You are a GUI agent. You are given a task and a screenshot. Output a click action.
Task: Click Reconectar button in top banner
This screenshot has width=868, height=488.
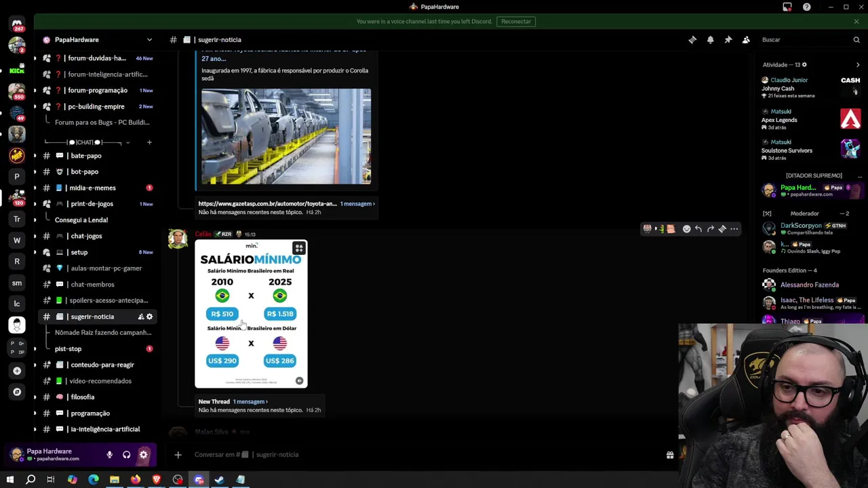tap(516, 22)
